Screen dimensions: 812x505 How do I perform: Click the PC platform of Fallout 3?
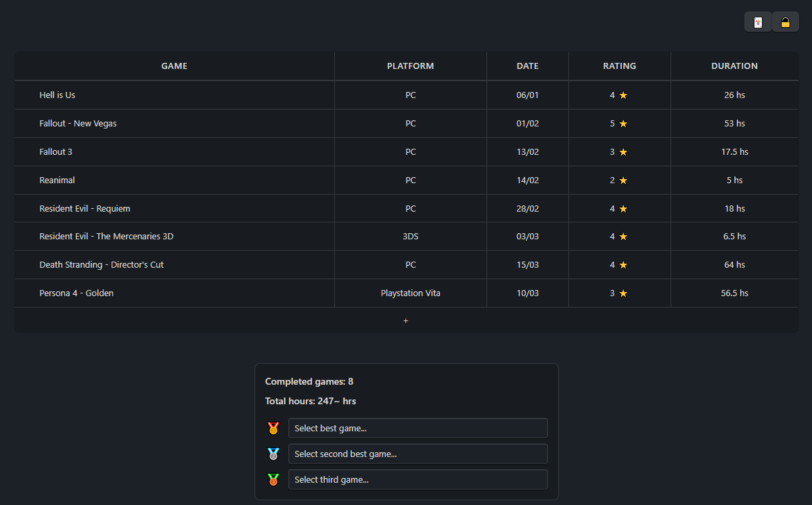click(411, 152)
